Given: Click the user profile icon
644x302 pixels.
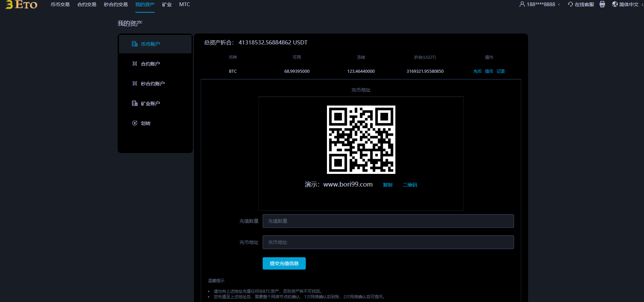Looking at the screenshot, I should point(522,4).
